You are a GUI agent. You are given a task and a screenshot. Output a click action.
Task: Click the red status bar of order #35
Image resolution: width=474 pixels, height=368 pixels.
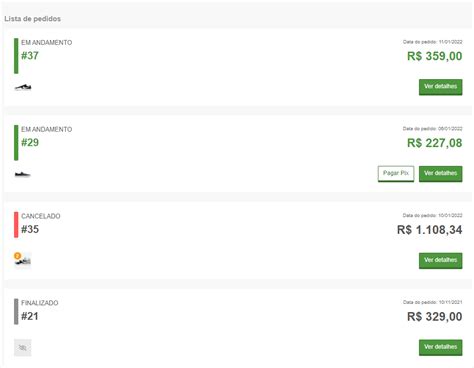point(16,225)
